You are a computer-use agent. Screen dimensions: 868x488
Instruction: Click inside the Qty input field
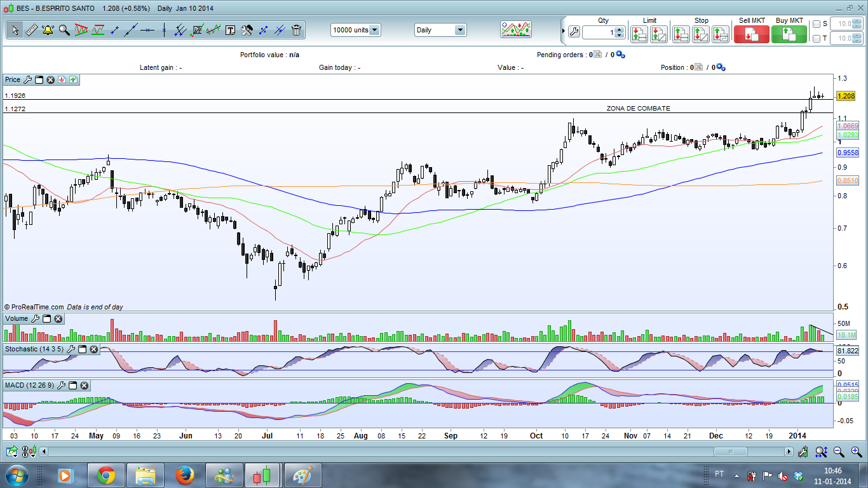(x=597, y=32)
